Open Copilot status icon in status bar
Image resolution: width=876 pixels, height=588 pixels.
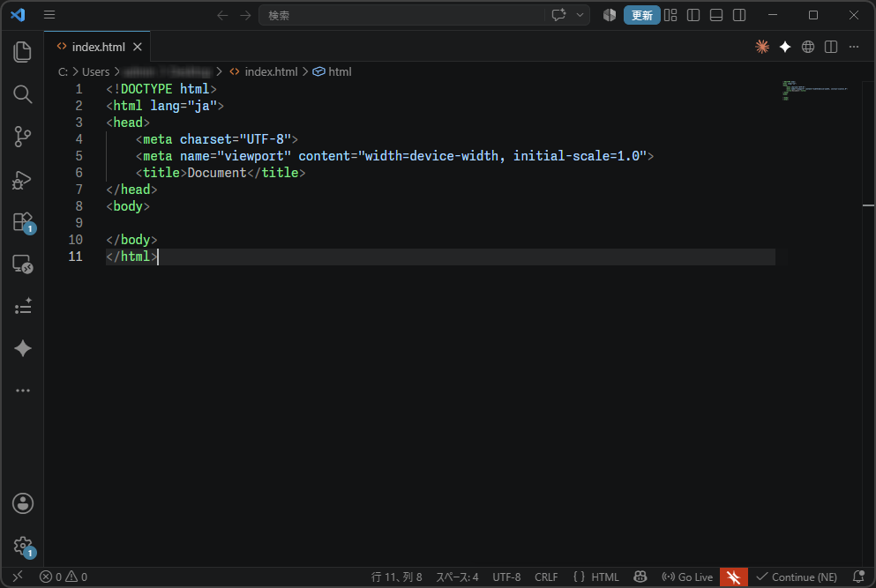click(x=640, y=577)
